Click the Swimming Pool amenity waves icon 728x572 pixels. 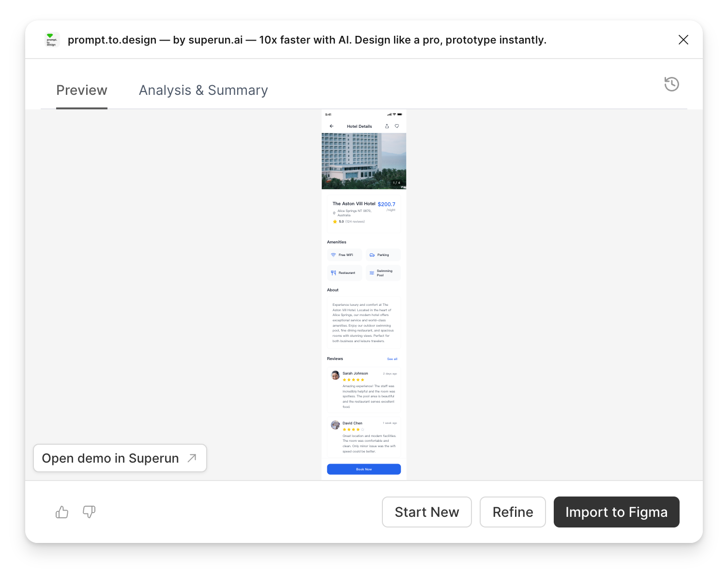372,273
